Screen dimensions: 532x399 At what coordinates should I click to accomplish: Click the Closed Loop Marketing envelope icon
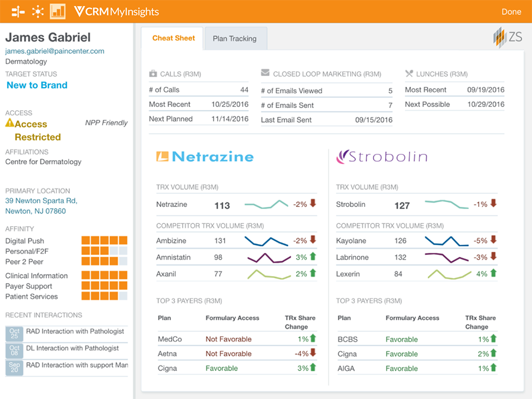(265, 74)
